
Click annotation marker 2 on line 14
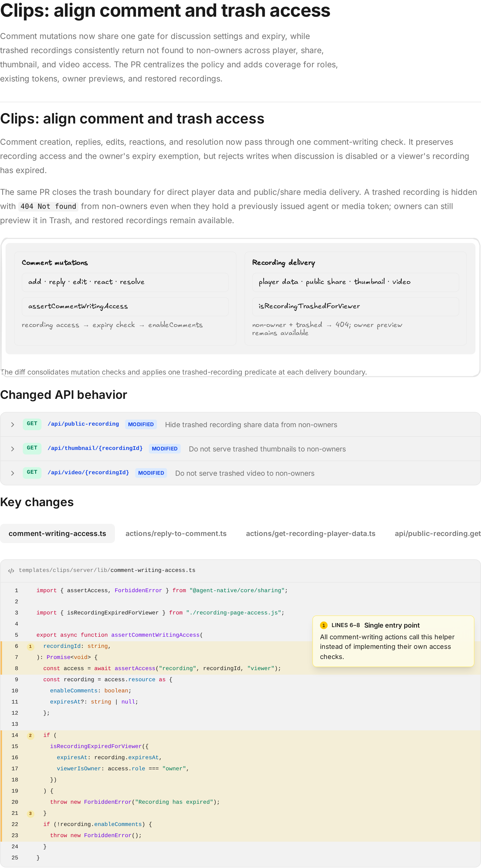tap(30, 735)
